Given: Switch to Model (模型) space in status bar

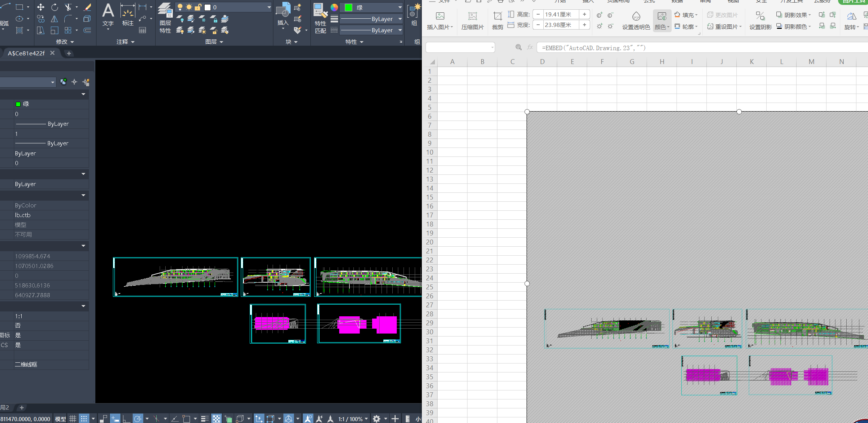Looking at the screenshot, I should (61, 419).
